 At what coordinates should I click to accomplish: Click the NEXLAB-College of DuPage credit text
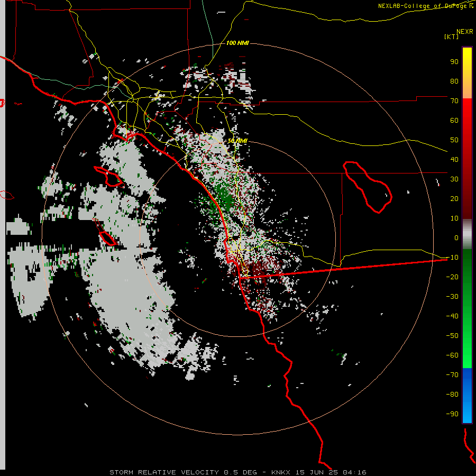click(425, 6)
